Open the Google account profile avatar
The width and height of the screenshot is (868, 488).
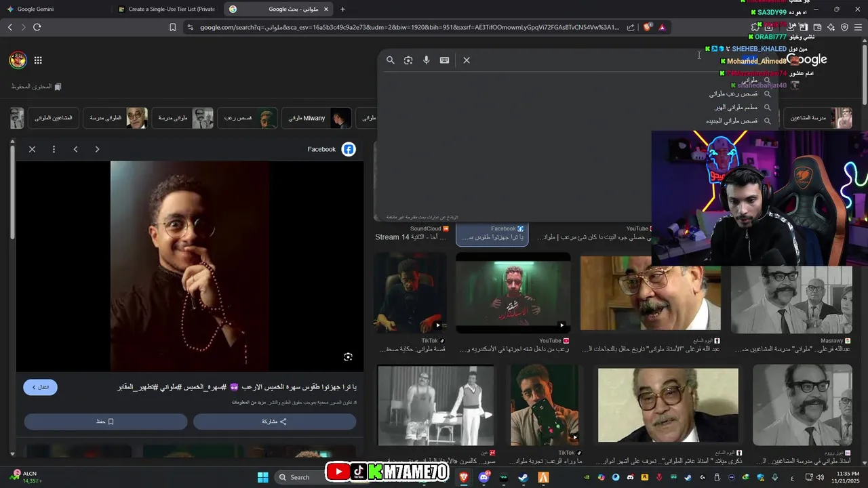pyautogui.click(x=18, y=60)
